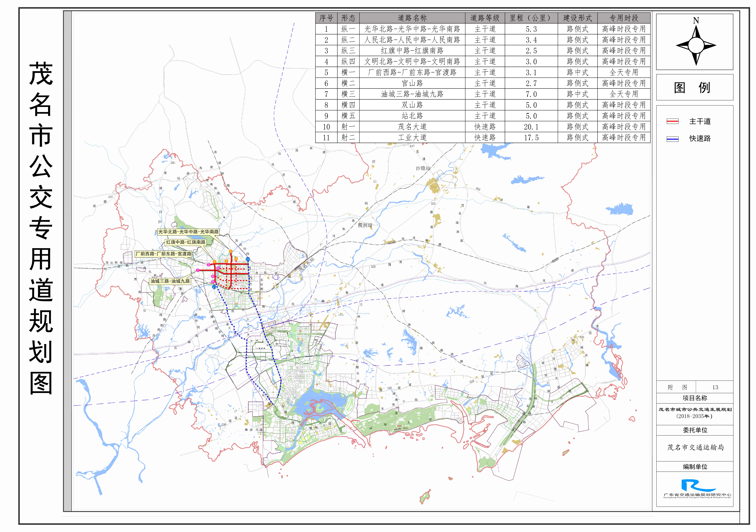Click the 霞洞站 station label on map
The height and width of the screenshot is (532, 756).
(365, 225)
